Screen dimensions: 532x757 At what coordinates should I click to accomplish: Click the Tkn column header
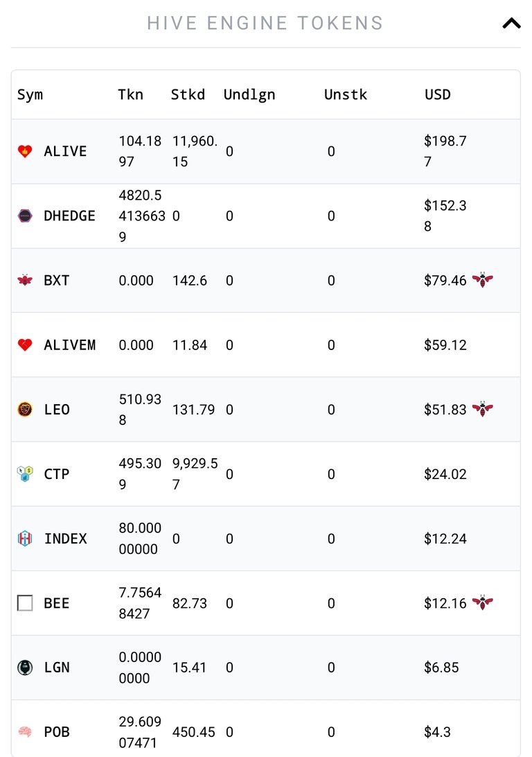pos(131,94)
